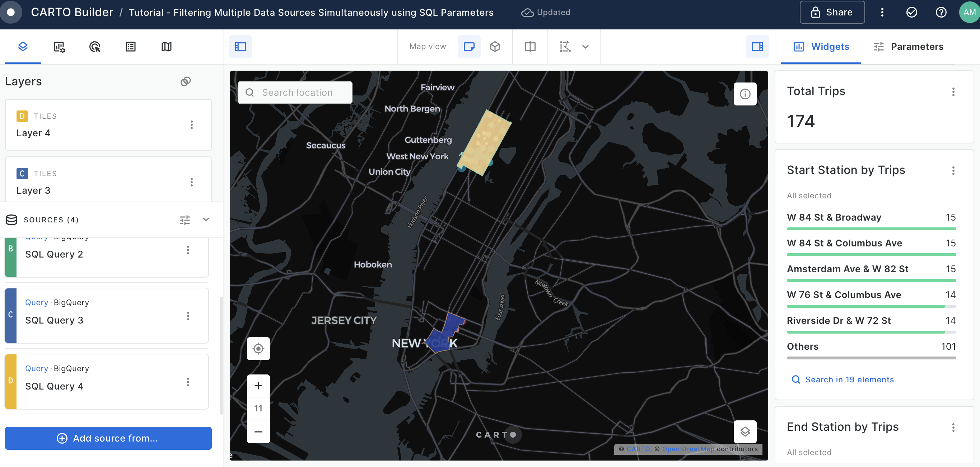The height and width of the screenshot is (467, 980).
Task: Toggle the left panel visibility
Action: [x=241, y=47]
